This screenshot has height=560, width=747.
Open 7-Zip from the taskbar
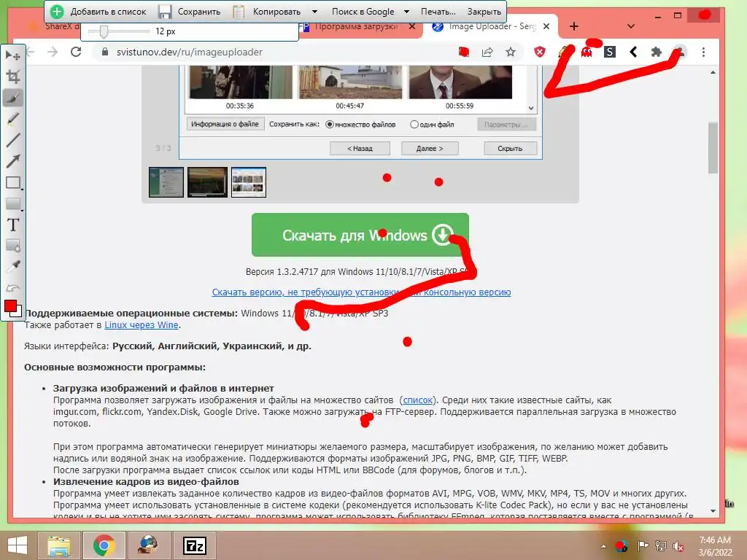(195, 545)
